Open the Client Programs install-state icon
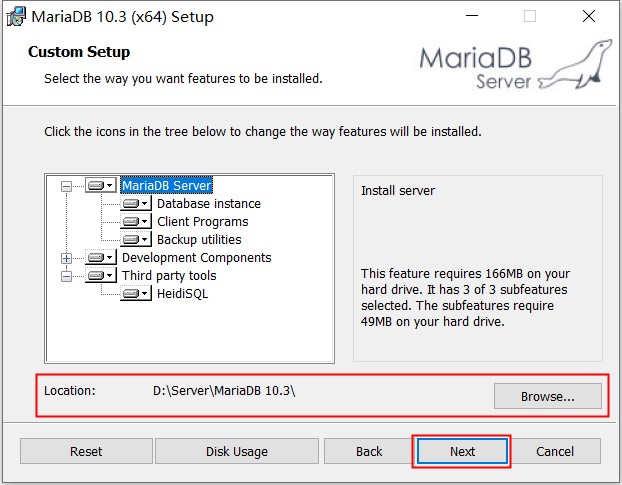The width and height of the screenshot is (622, 485). [136, 222]
